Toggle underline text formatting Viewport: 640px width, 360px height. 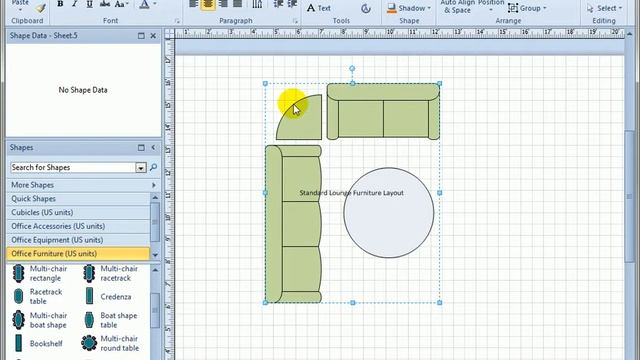(89, 4)
